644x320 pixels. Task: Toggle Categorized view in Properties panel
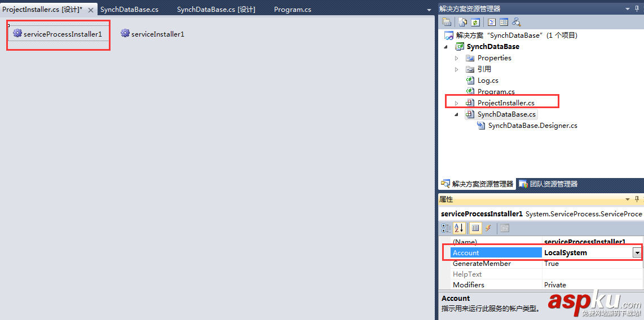click(x=446, y=228)
